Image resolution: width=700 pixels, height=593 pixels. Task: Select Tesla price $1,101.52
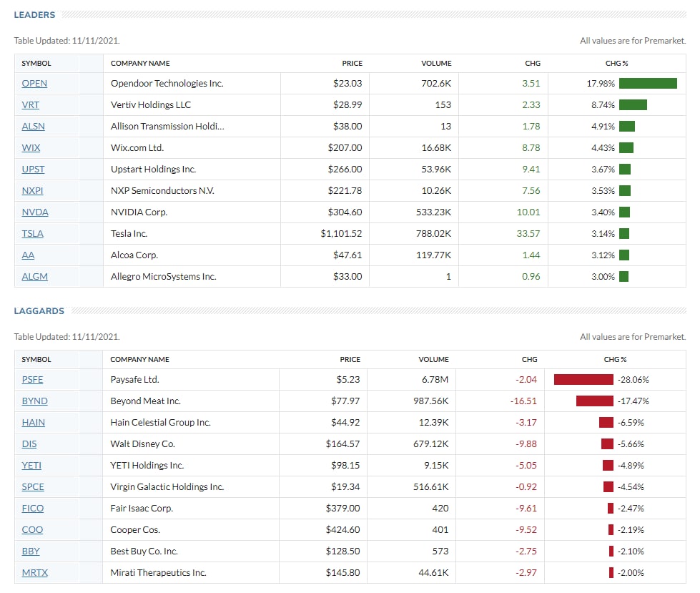click(x=342, y=233)
